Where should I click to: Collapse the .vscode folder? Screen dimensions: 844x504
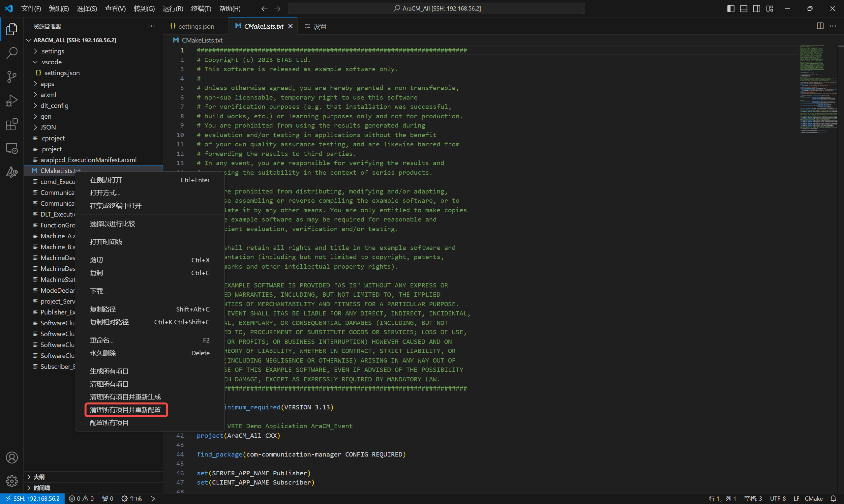click(51, 62)
